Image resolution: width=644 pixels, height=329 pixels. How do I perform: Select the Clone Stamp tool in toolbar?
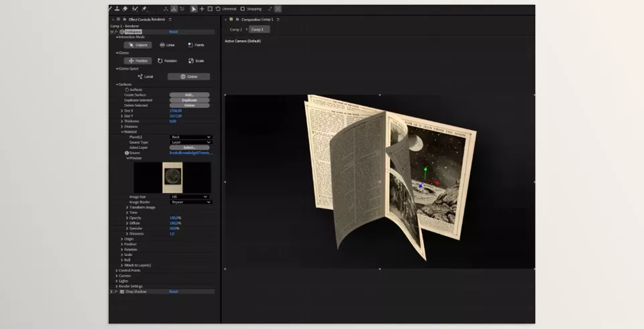[117, 9]
